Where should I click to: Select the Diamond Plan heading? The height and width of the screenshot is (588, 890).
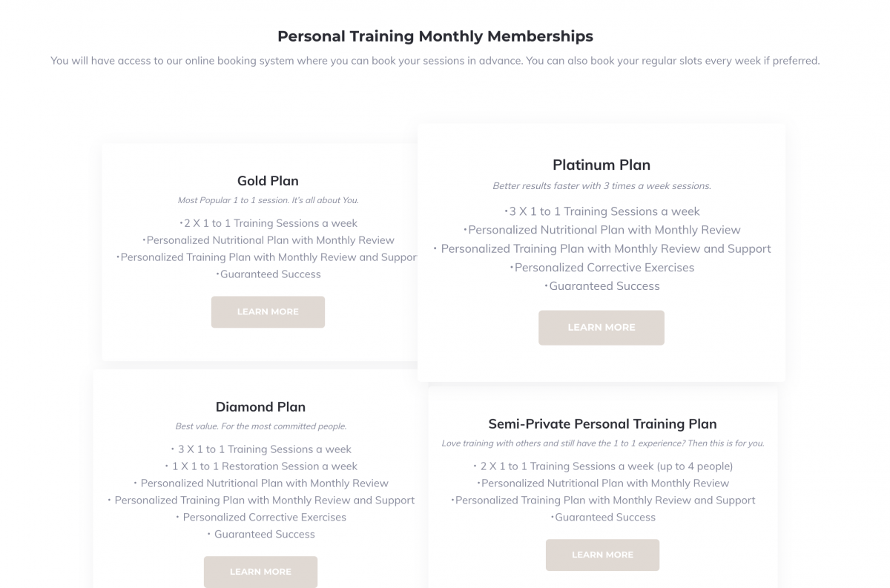click(260, 407)
